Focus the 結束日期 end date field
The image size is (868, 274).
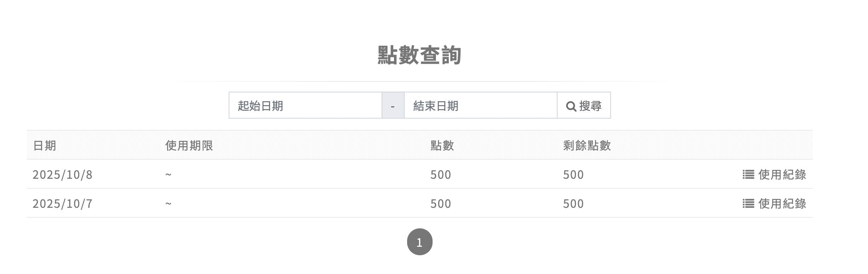pyautogui.click(x=480, y=105)
